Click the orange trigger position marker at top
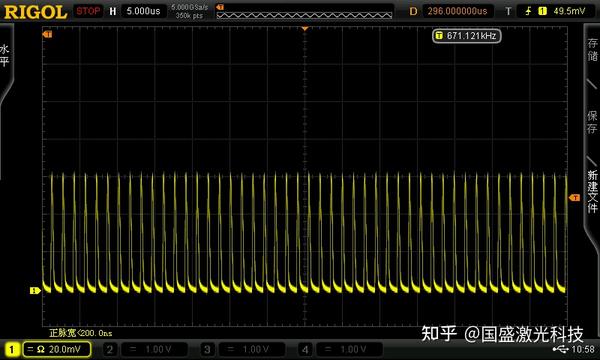This screenshot has width=600, height=360. [x=305, y=29]
